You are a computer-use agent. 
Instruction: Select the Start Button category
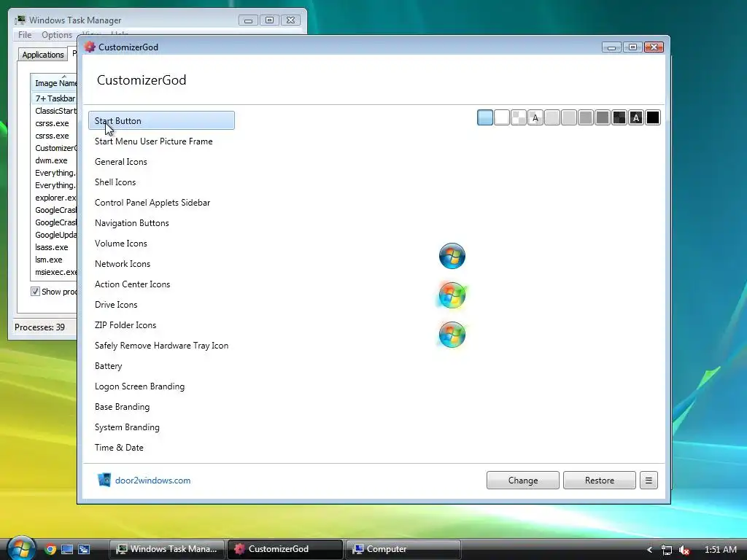click(x=161, y=120)
